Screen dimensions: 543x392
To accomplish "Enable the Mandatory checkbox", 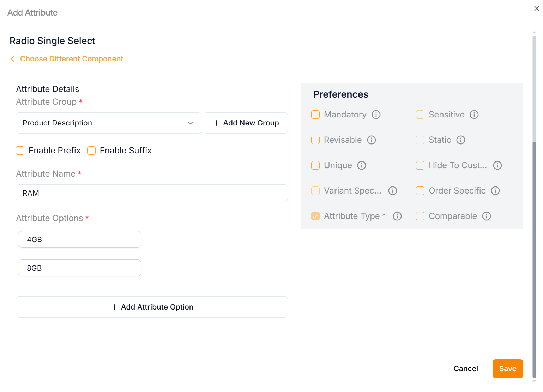I will point(315,115).
